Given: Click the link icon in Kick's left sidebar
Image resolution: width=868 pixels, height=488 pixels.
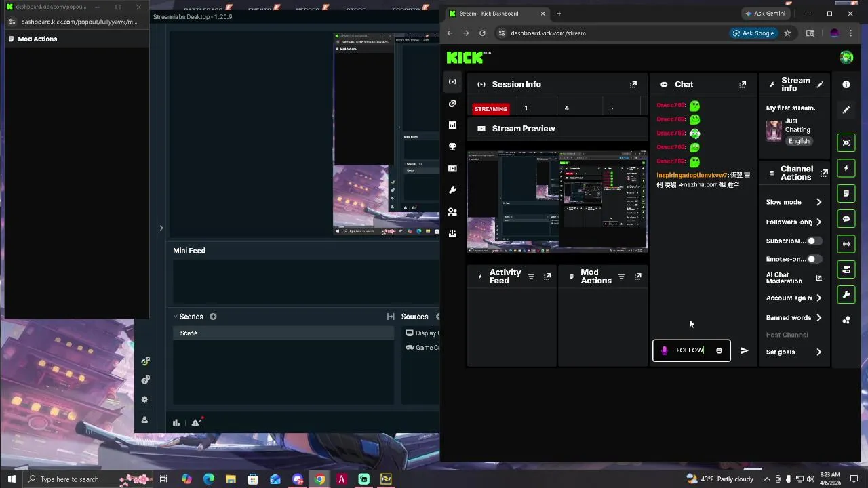Looking at the screenshot, I should [x=452, y=104].
